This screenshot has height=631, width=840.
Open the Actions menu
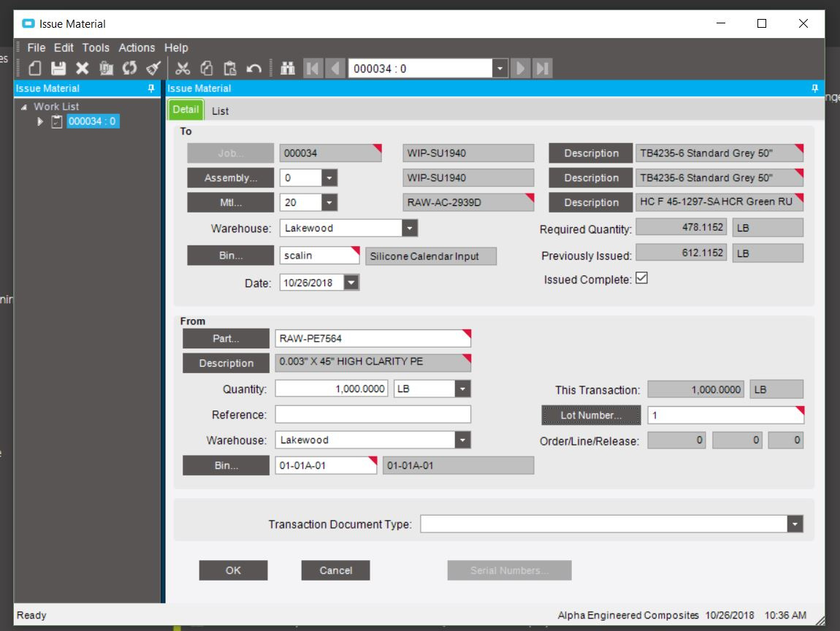(137, 47)
